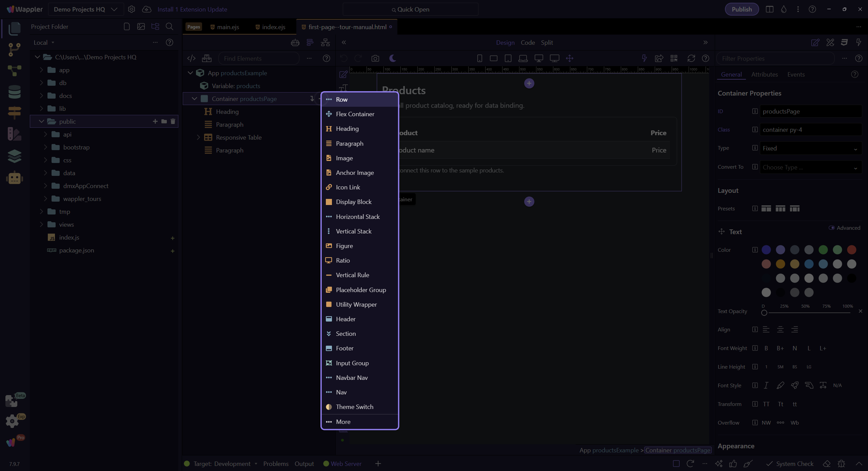The width and height of the screenshot is (868, 471).
Task: Open the AI robot icon in App Structure toolbar
Action: (295, 43)
